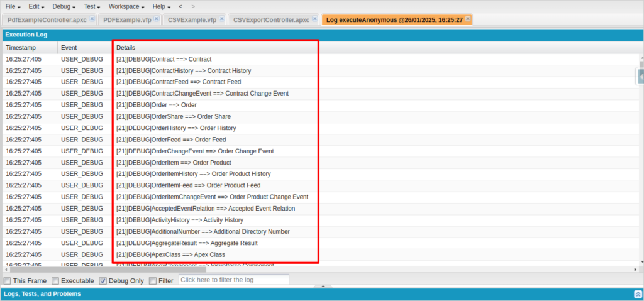Select the 'AggregateResult ==> Aggregate Result' row
The height and width of the screenshot is (301, 644).
pyautogui.click(x=321, y=243)
